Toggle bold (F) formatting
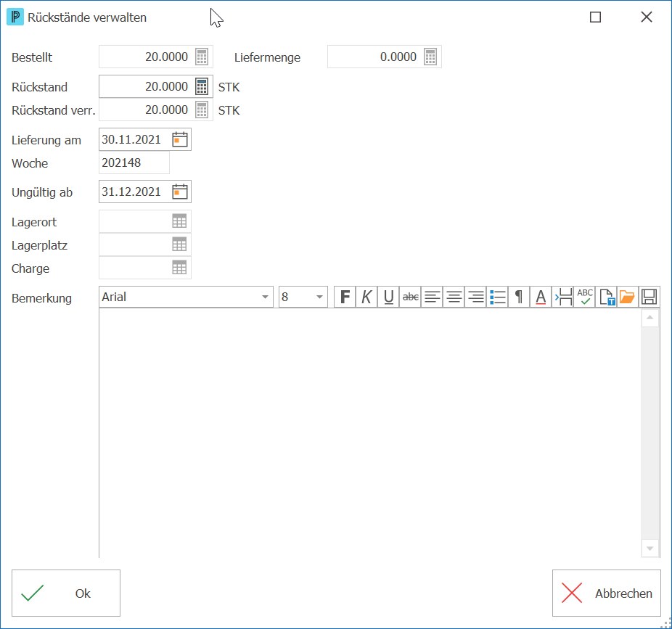Image resolution: width=672 pixels, height=629 pixels. 345,297
